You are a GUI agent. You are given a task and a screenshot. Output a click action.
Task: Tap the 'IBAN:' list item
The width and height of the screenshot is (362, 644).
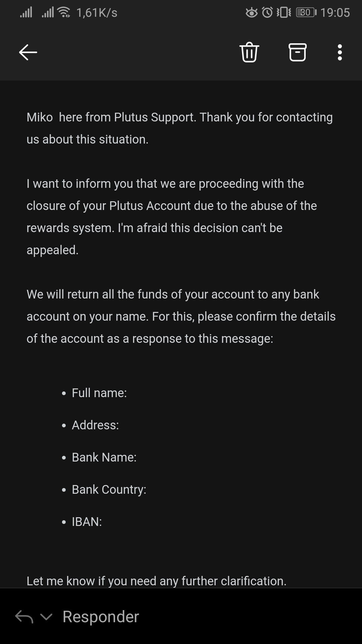click(x=87, y=522)
